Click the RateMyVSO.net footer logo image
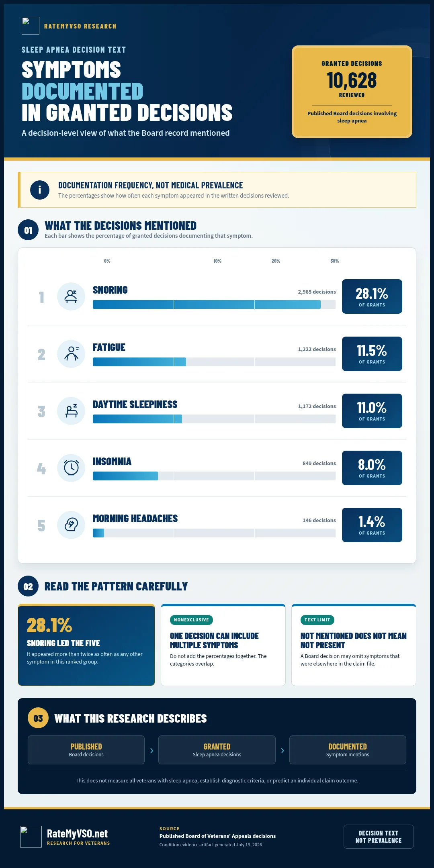This screenshot has height=868, width=434. 31,837
